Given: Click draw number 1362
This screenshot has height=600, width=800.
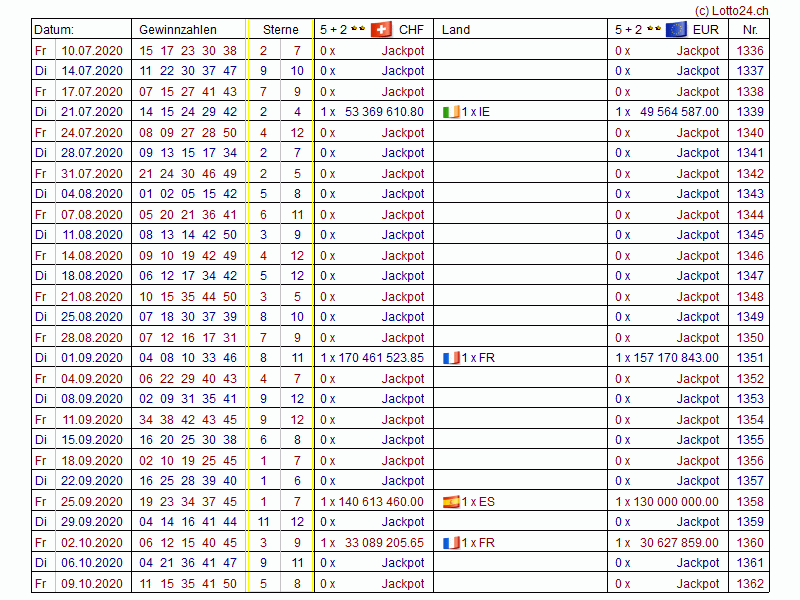Looking at the screenshot, I should click(x=749, y=584).
